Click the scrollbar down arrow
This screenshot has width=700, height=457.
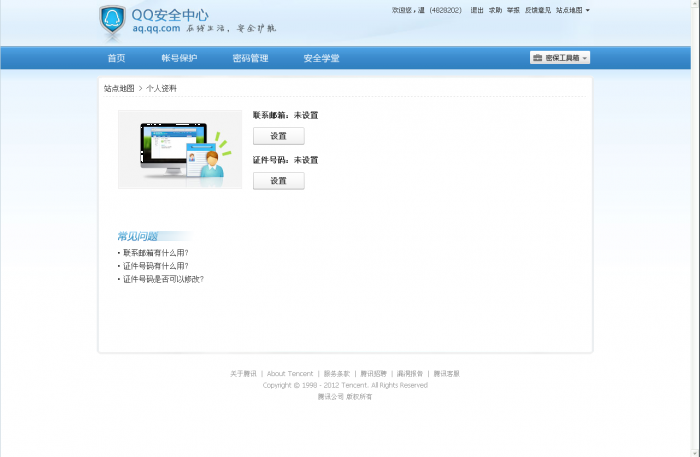click(x=695, y=453)
